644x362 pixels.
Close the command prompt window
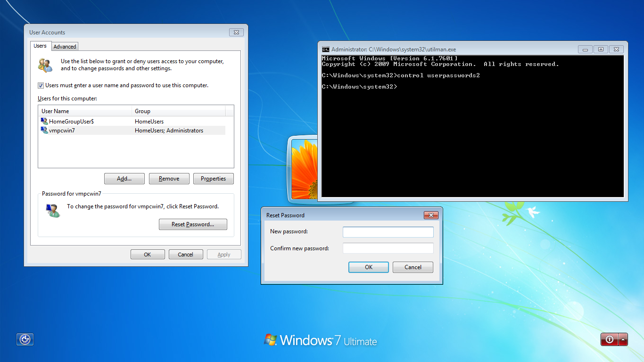[x=616, y=49]
